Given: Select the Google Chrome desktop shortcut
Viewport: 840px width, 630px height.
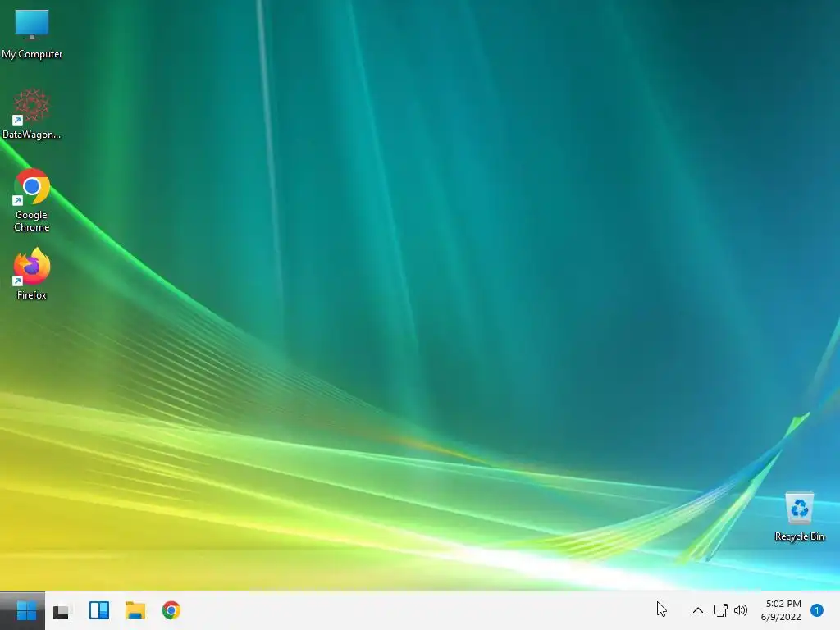Looking at the screenshot, I should 32,200.
